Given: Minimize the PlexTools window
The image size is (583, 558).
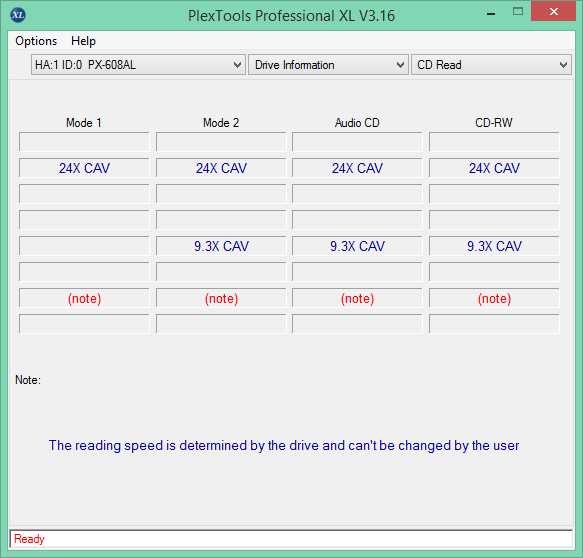Looking at the screenshot, I should [x=491, y=13].
